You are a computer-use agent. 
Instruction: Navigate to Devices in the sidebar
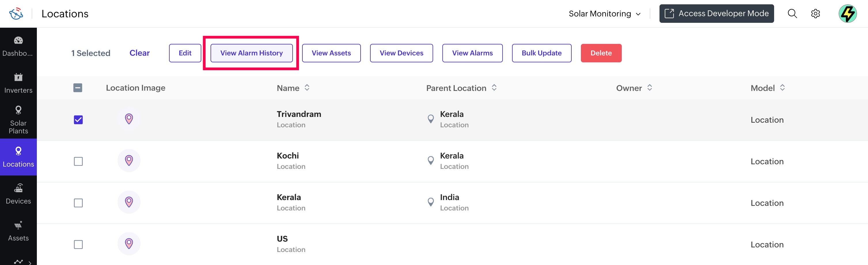pos(18,194)
